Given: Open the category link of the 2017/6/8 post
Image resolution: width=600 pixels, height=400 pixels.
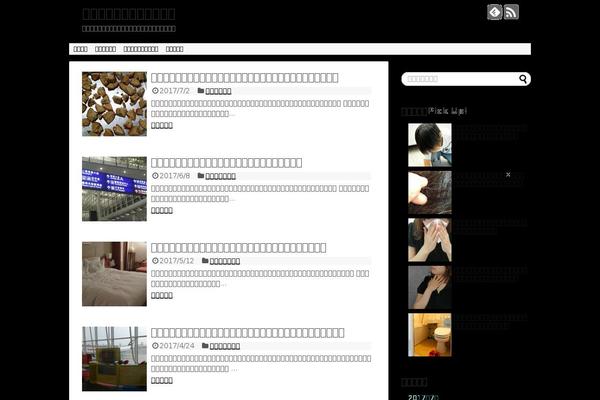Looking at the screenshot, I should pyautogui.click(x=220, y=176).
